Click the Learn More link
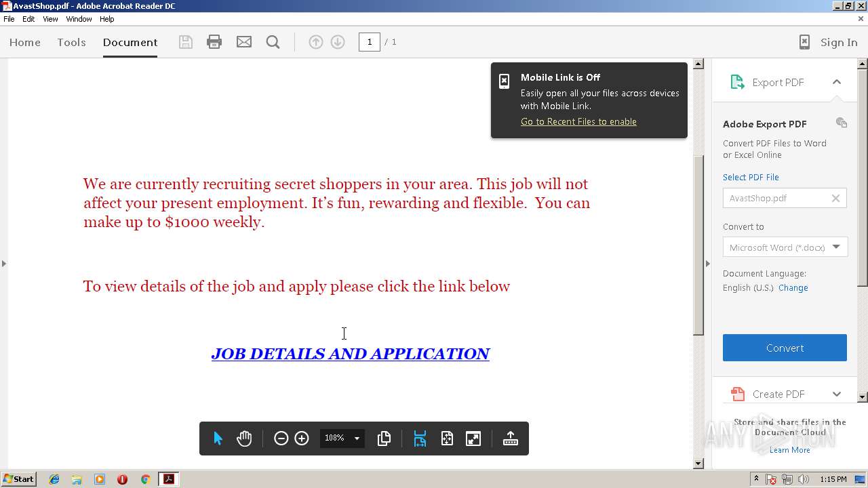This screenshot has height=488, width=868. coord(789,450)
